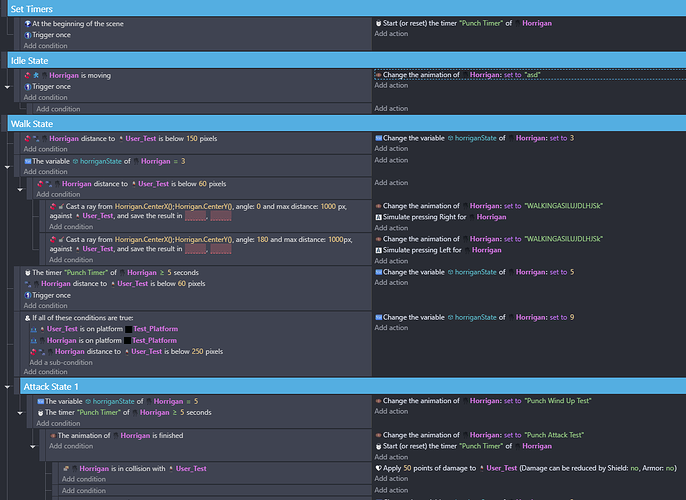Click the health icon of Apply damage action

click(x=378, y=469)
